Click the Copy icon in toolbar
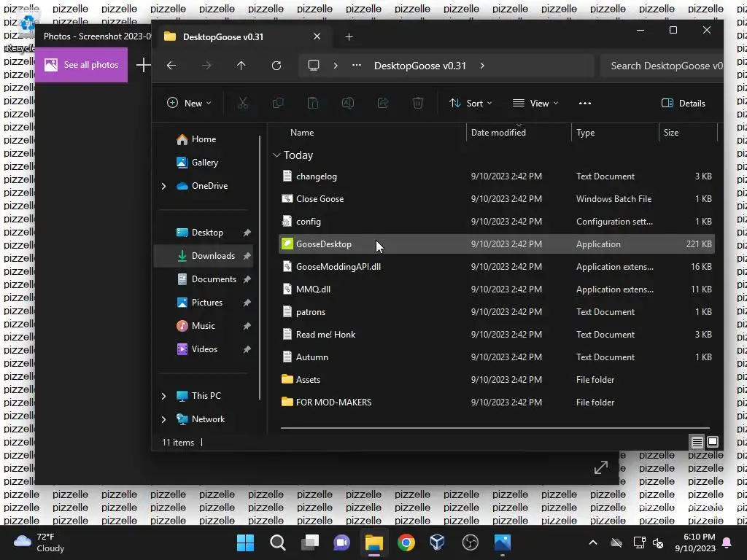The image size is (747, 560). pyautogui.click(x=278, y=103)
